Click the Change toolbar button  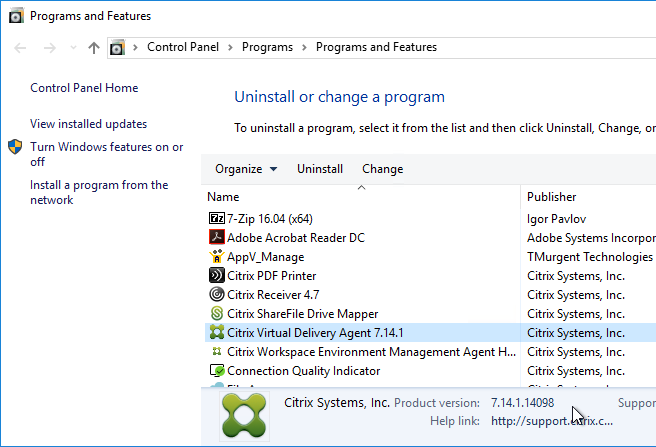click(382, 169)
